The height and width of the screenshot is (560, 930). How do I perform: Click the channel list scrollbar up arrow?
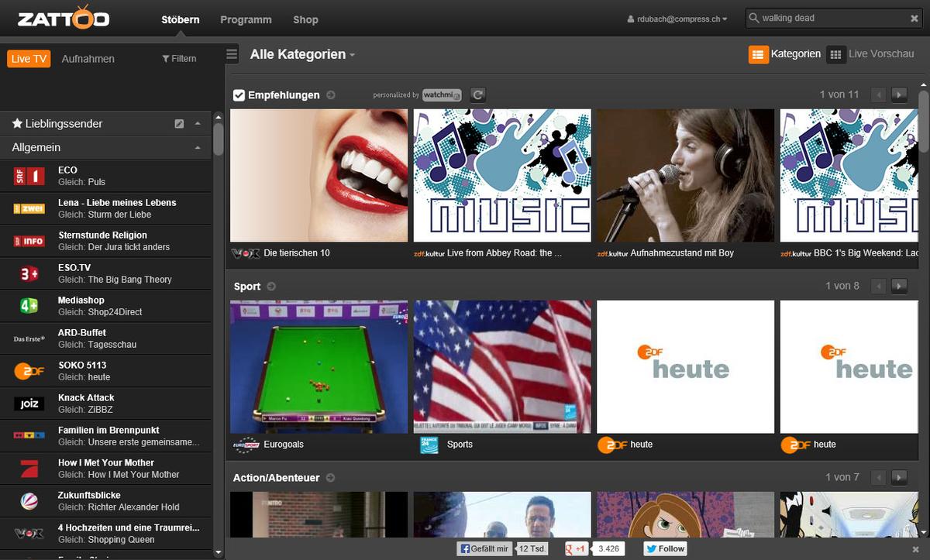pyautogui.click(x=219, y=116)
